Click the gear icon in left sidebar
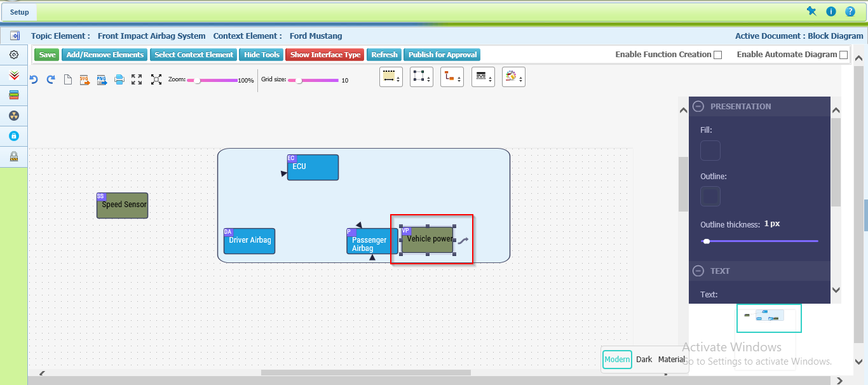This screenshot has width=868, height=385. pos(14,55)
